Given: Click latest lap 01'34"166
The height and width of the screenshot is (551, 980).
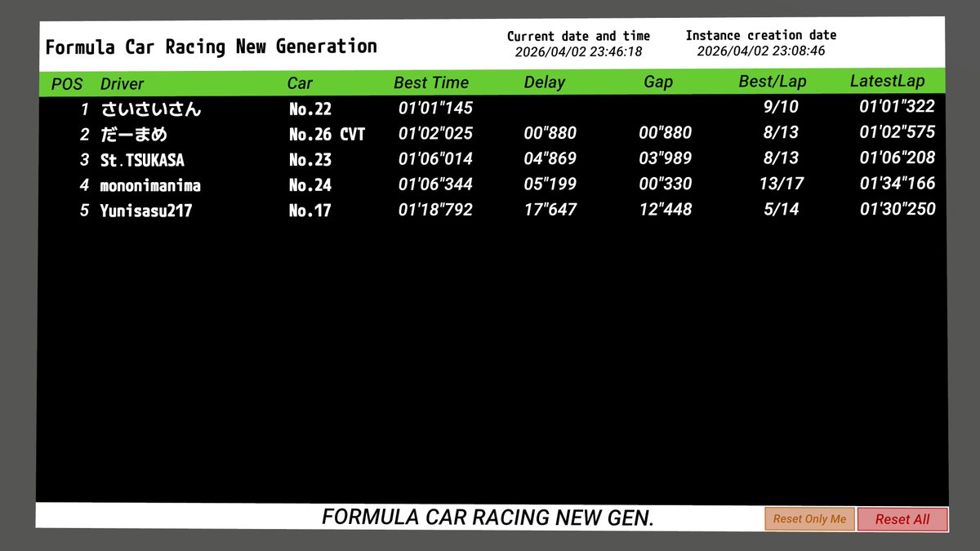Looking at the screenshot, I should click(x=898, y=183).
